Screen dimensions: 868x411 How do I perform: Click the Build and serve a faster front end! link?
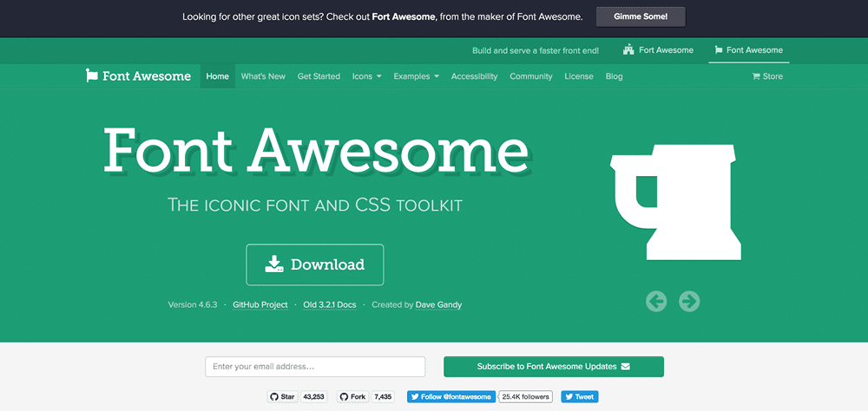536,50
